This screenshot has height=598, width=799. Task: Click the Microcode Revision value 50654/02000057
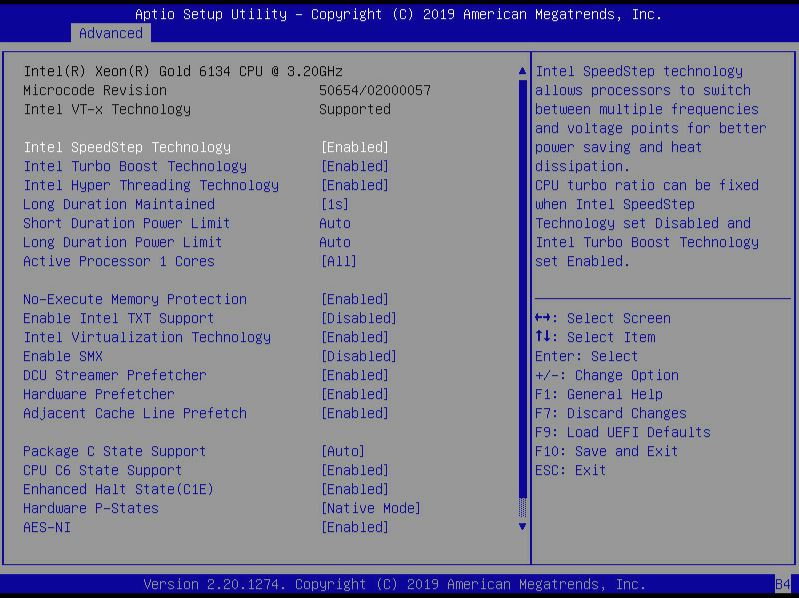(375, 90)
